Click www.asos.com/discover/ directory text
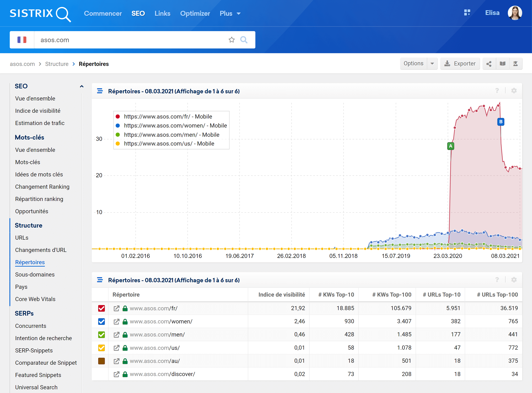 point(162,374)
